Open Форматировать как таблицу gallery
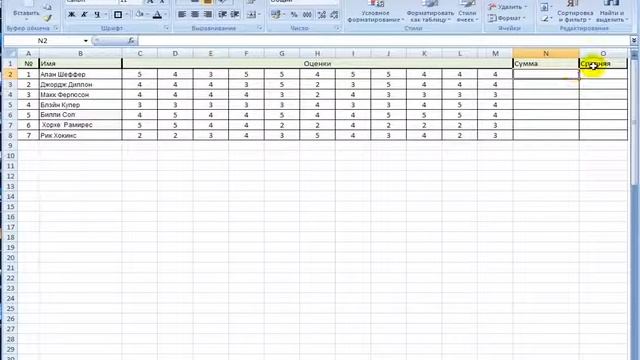The width and height of the screenshot is (640, 360). (x=430, y=11)
